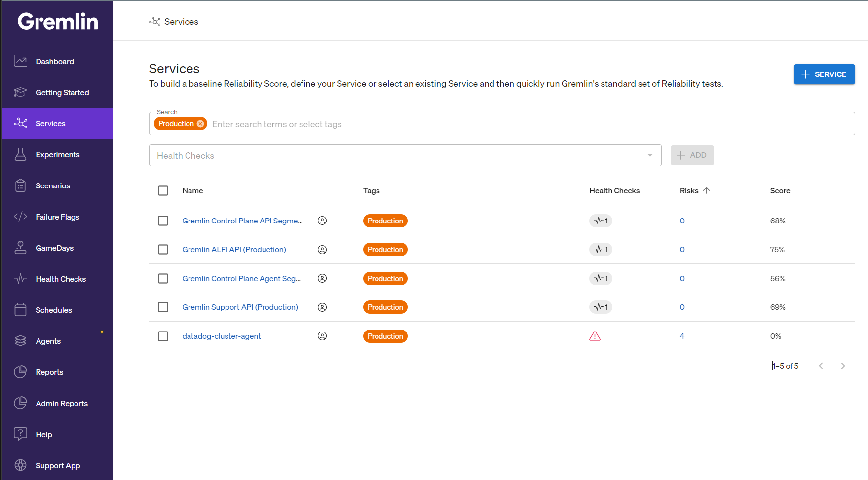Click the Agents stack icon
This screenshot has height=480, width=868.
tap(20, 341)
